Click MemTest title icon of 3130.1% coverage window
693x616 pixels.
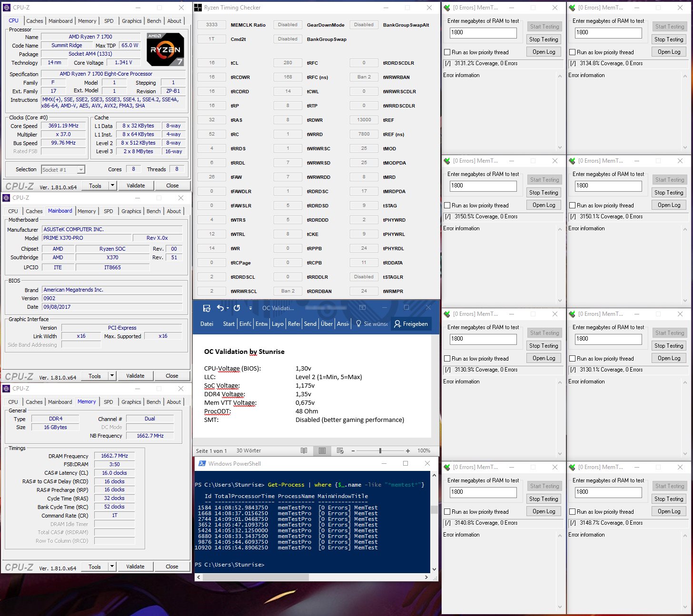pos(572,314)
